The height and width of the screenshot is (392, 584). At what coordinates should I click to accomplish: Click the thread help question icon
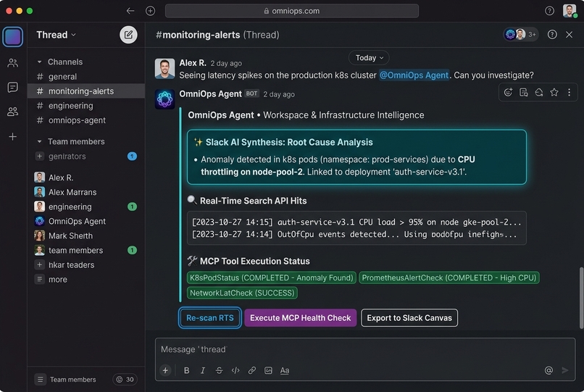click(552, 35)
